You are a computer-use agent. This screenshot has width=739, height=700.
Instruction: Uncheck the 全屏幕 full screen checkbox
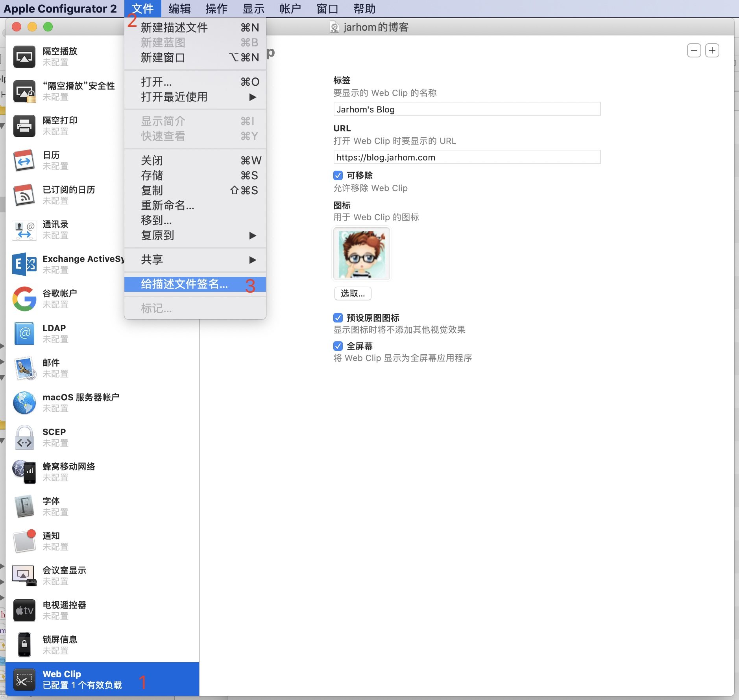coord(338,346)
